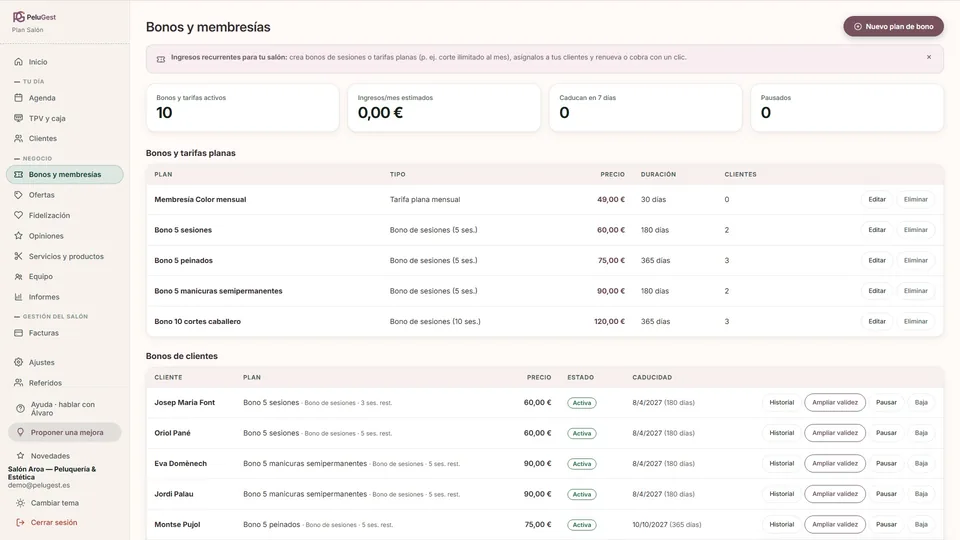Viewport: 960px width, 540px height.
Task: Go to Clientes in the sidebar
Action: click(65, 138)
